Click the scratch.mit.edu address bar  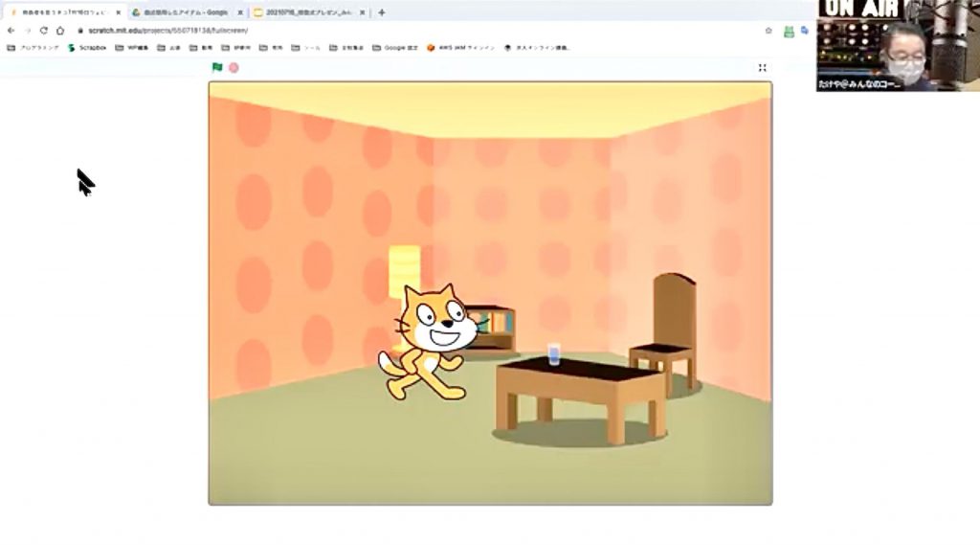(x=419, y=30)
